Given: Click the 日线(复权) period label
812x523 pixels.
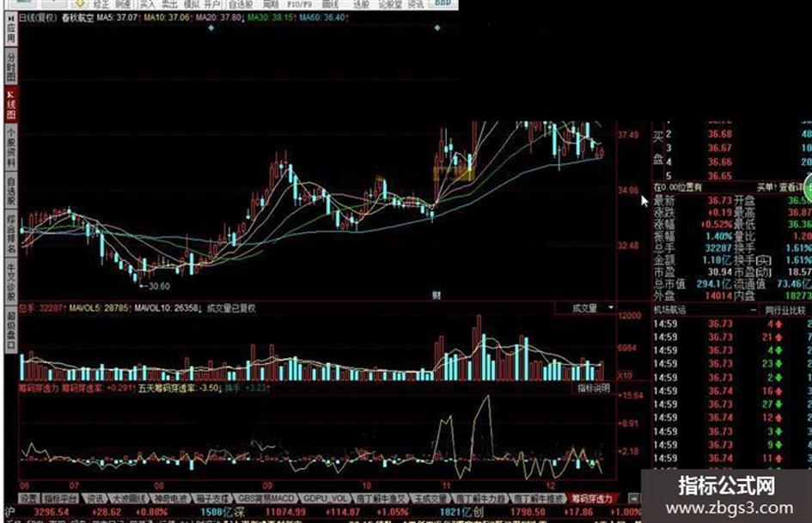Looking at the screenshot, I should coord(38,18).
